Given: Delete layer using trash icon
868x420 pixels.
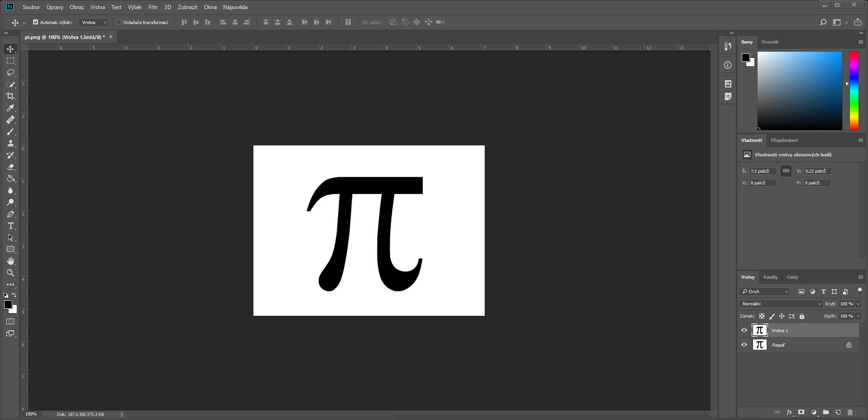Looking at the screenshot, I should [x=849, y=412].
